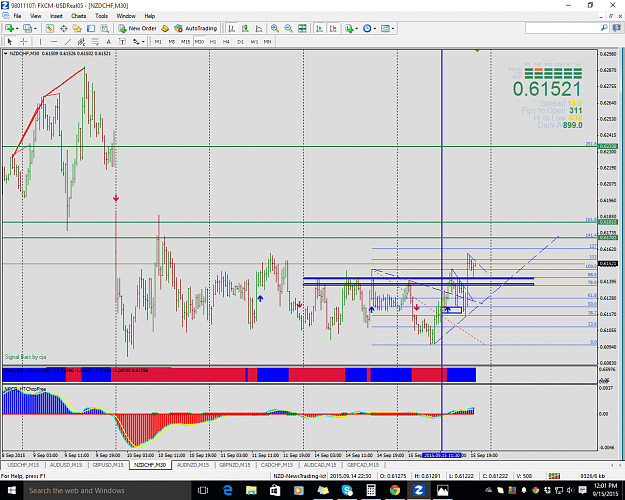Open the Templates dropdown
Image resolution: width=625 pixels, height=500 pixels.
387,28
